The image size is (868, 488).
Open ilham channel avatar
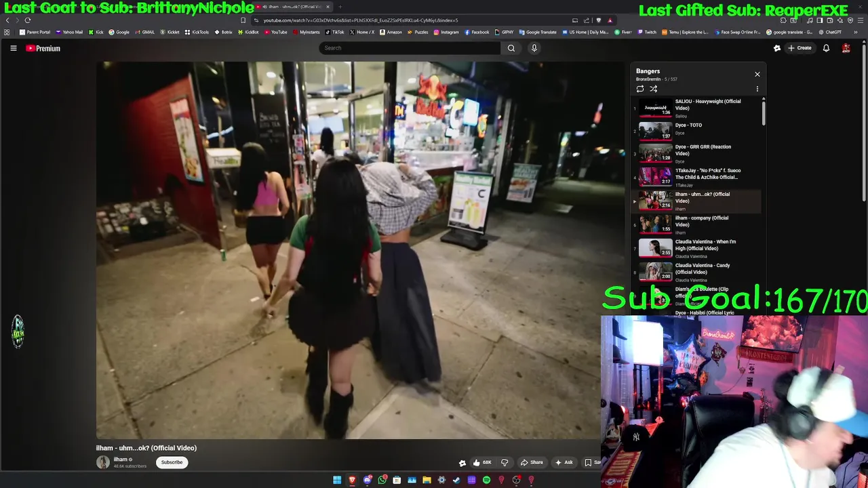point(103,462)
